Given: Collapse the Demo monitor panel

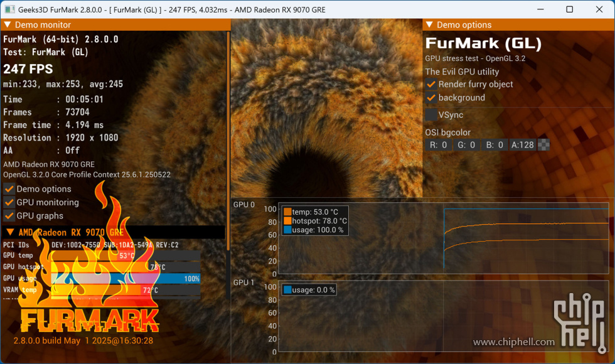Looking at the screenshot, I should pos(7,24).
